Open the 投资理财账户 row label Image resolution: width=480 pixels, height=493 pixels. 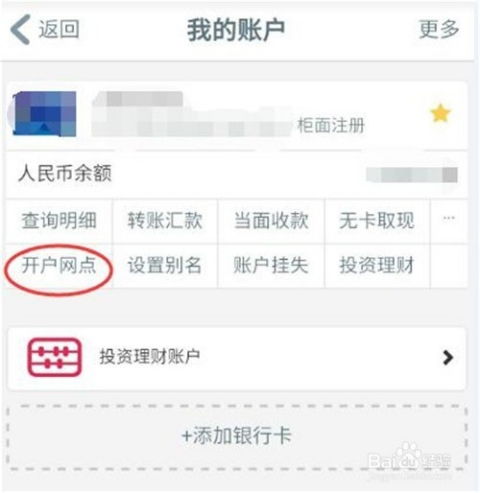tap(150, 357)
